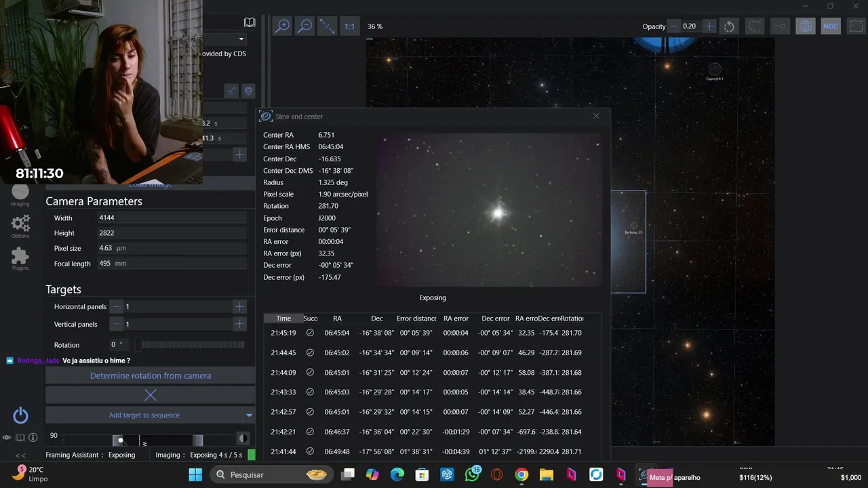Click the Dec error column header
Image resolution: width=868 pixels, height=488 pixels.
tap(495, 318)
